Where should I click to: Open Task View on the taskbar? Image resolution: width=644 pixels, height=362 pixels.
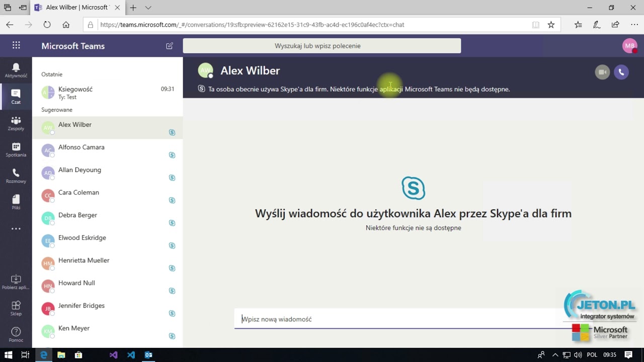[25, 355]
